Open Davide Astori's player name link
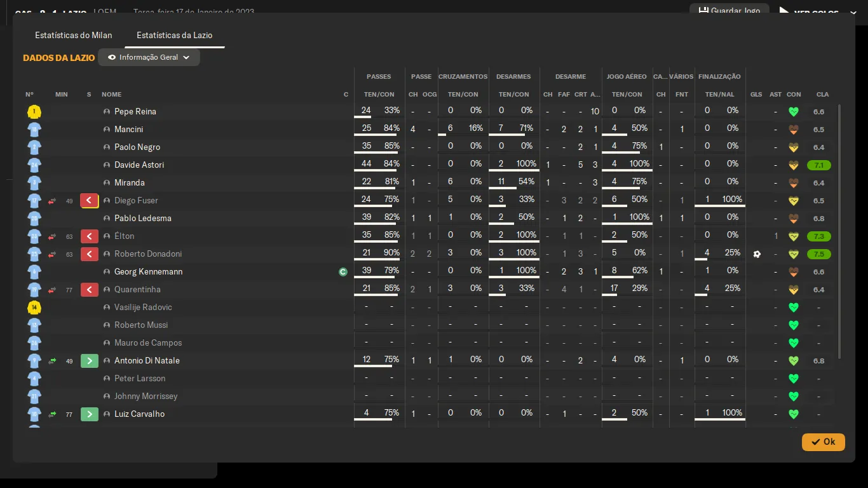This screenshot has height=488, width=868. point(139,165)
